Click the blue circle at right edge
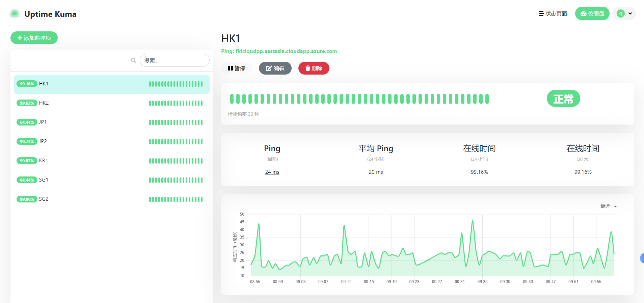Image resolution: width=644 pixels, height=303 pixels. pyautogui.click(x=642, y=258)
